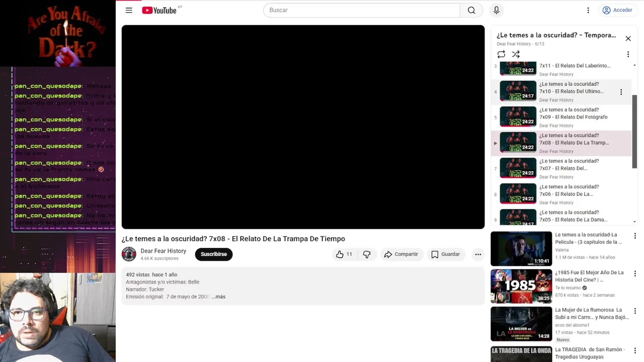Play 7x09 El Relato Del Fotógrafo

561,117
